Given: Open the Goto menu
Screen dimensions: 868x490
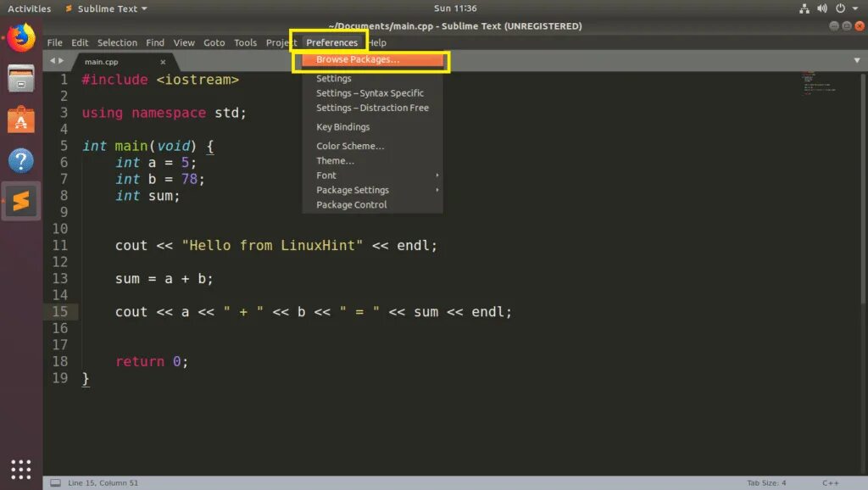Looking at the screenshot, I should click(214, 42).
